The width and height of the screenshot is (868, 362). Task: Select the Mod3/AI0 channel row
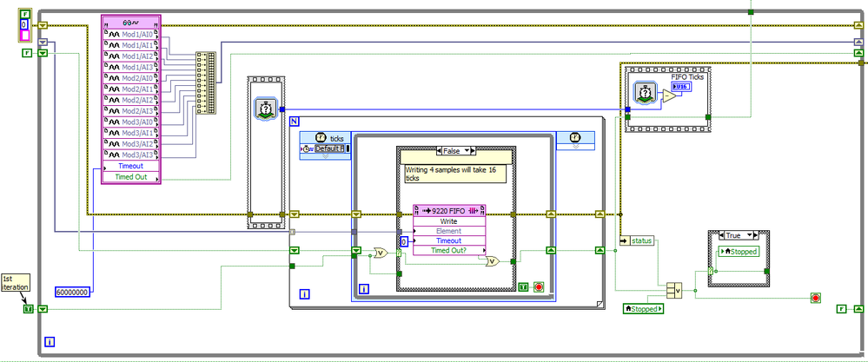tap(130, 122)
